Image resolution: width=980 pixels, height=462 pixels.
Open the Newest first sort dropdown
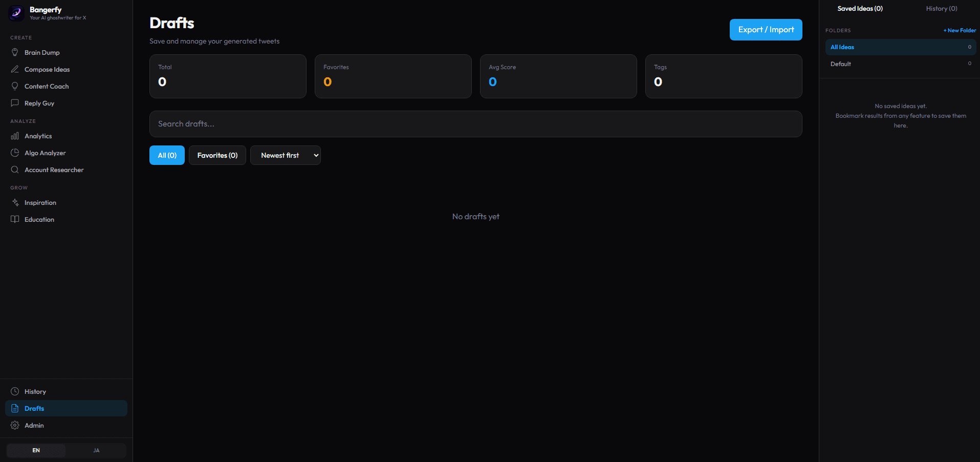point(285,155)
